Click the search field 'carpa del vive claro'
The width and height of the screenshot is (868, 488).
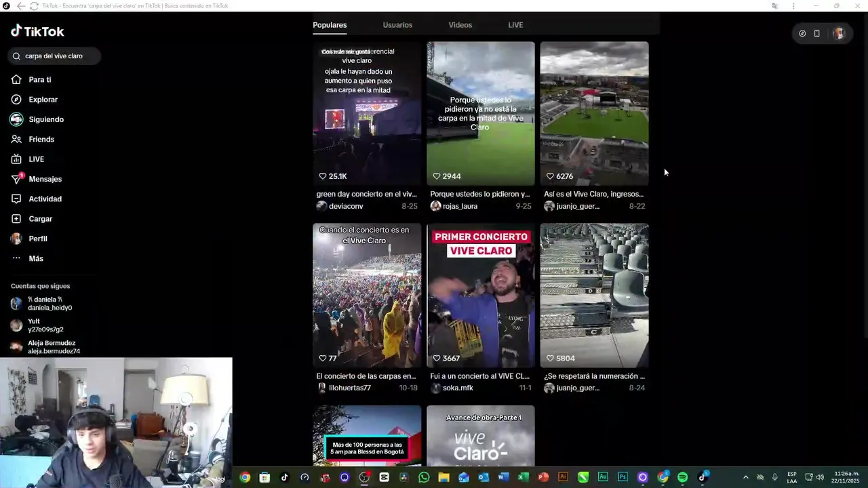point(54,56)
